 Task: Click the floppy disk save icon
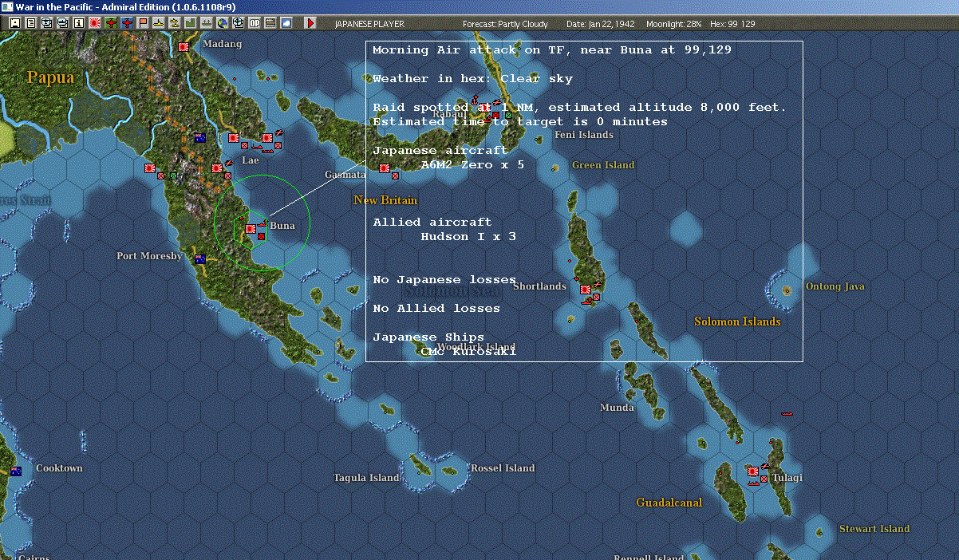tap(14, 24)
